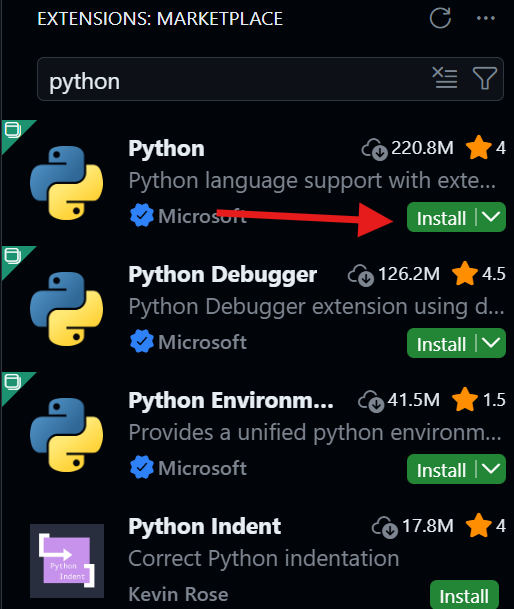Click the EXTENSIONS: MARKETPLACE panel title
The image size is (514, 609).
click(160, 19)
